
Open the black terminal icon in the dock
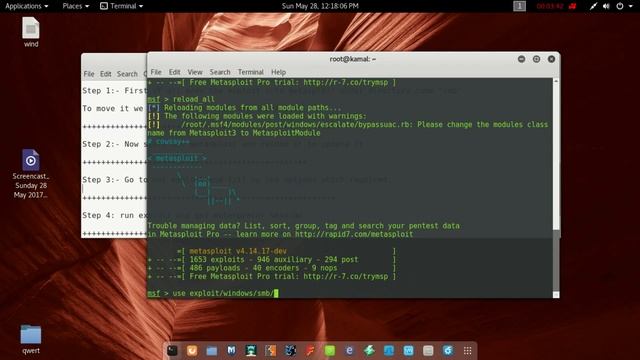172,351
